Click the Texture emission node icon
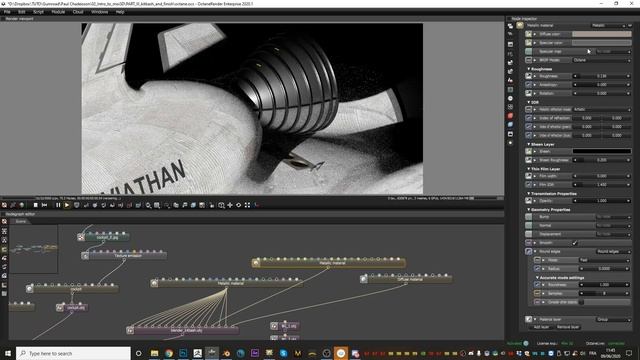 click(85, 256)
